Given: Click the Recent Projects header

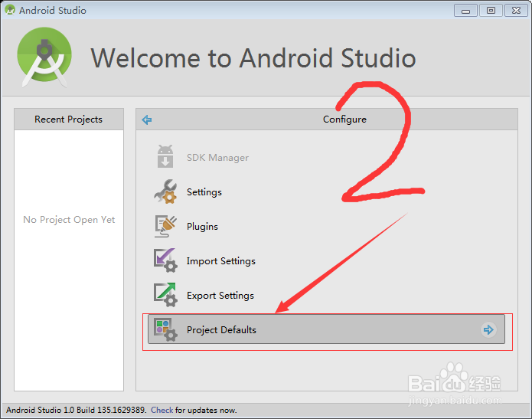Looking at the screenshot, I should 69,119.
